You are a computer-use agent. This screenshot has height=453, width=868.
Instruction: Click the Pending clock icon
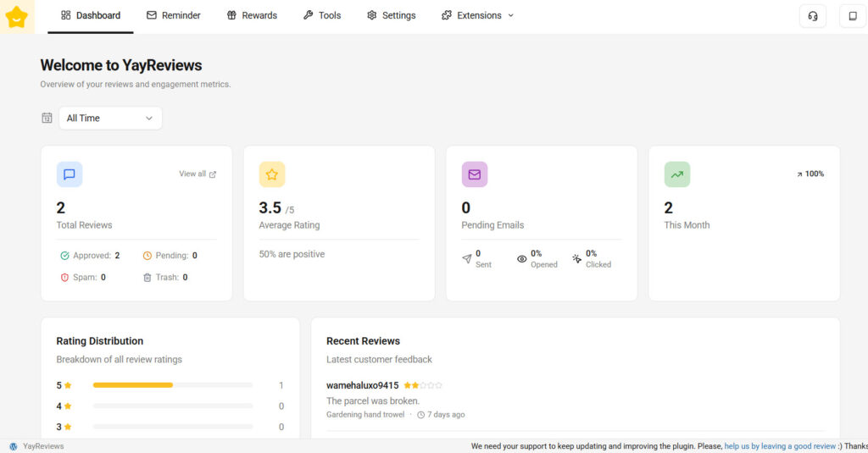click(x=147, y=256)
